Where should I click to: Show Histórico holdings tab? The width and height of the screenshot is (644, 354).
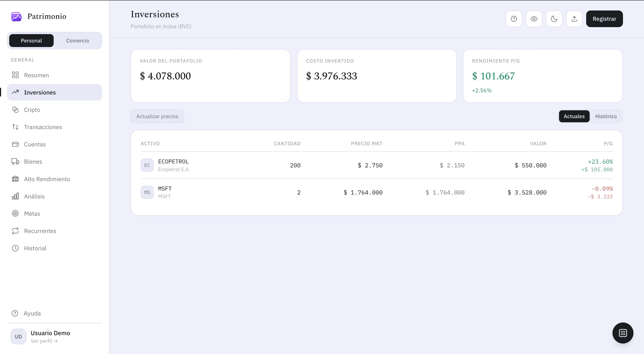pos(606,116)
